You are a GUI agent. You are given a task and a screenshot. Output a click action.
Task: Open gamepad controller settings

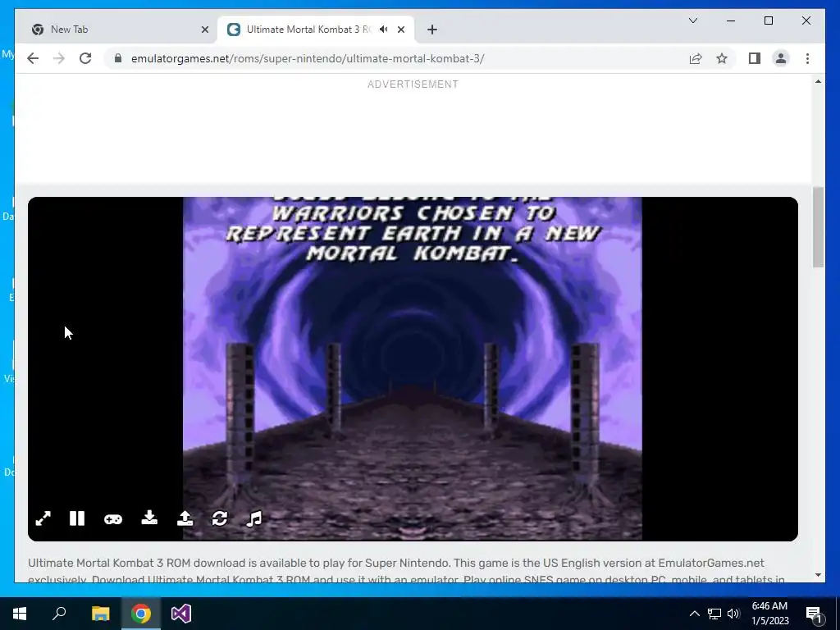click(113, 519)
